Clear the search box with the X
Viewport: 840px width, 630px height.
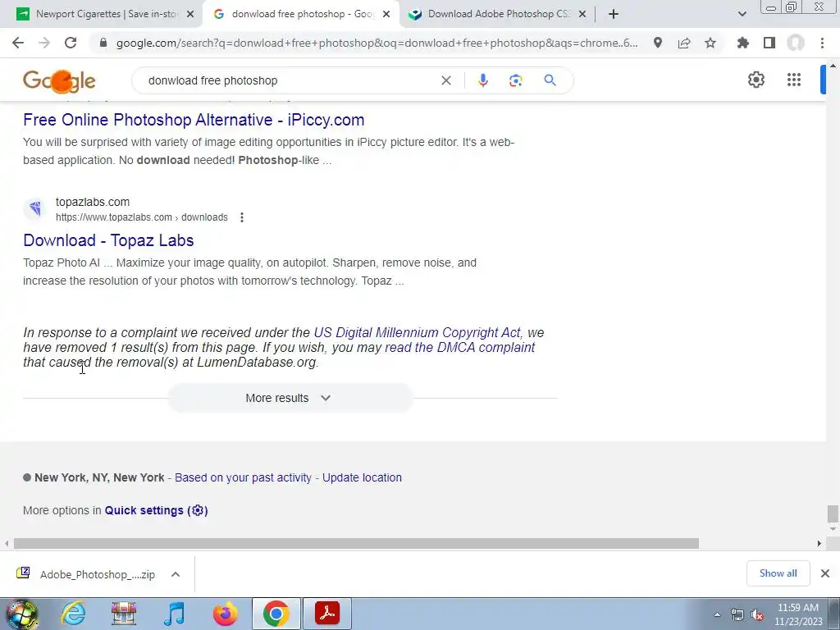click(x=445, y=80)
